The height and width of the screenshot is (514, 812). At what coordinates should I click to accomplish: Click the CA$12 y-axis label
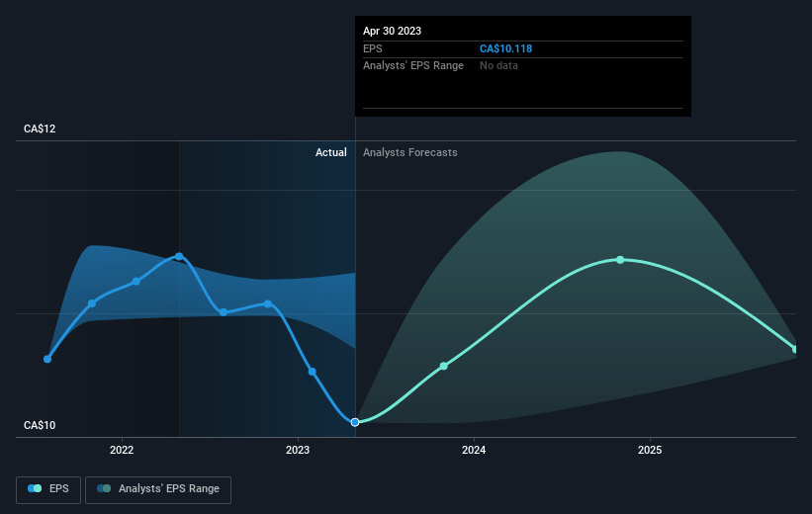point(40,128)
